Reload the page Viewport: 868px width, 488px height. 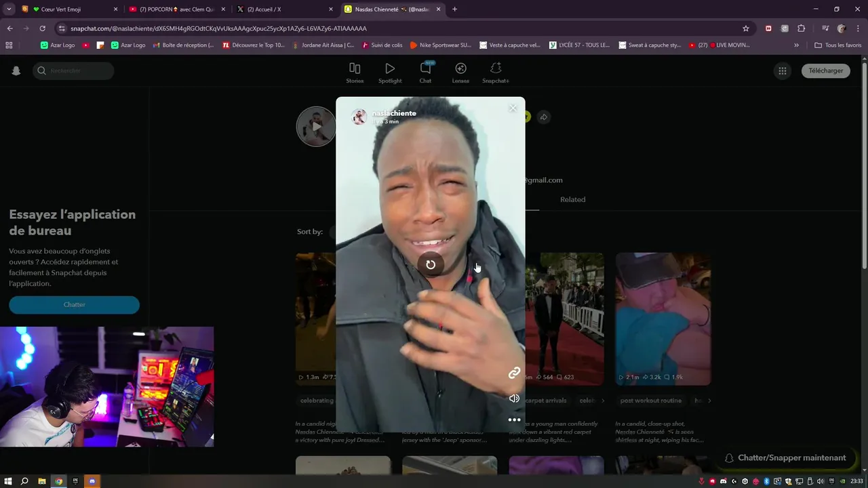42,28
